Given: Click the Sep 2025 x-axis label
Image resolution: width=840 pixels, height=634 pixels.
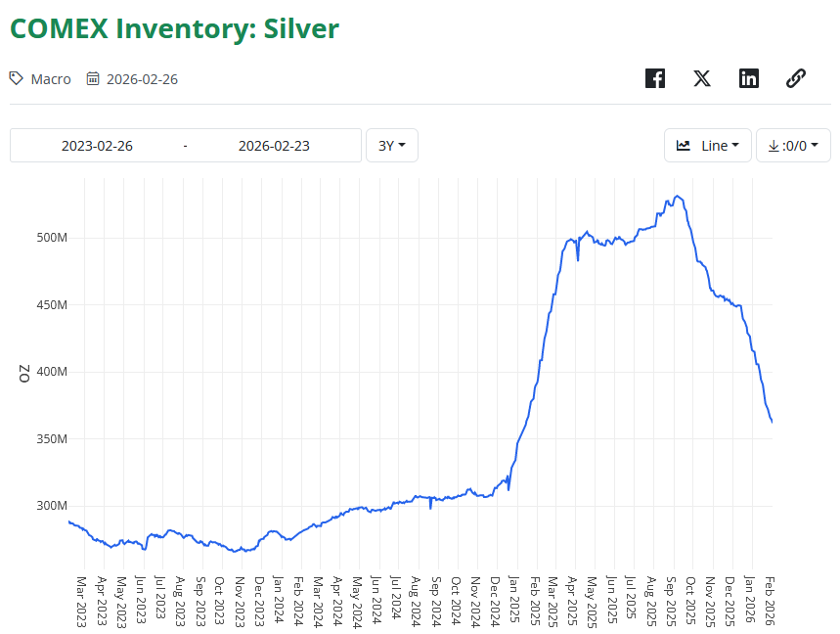Looking at the screenshot, I should click(671, 602).
